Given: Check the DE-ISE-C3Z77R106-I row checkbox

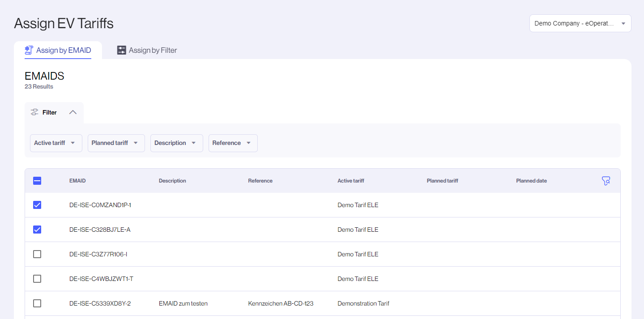Looking at the screenshot, I should 37,254.
